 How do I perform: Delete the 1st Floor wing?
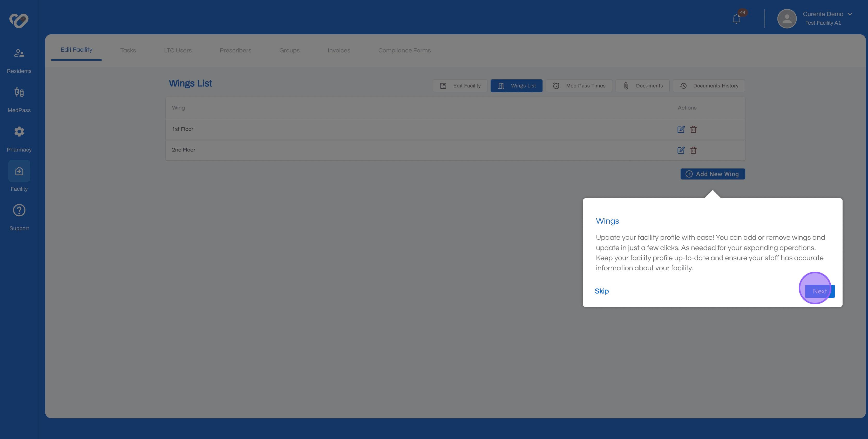tap(693, 129)
